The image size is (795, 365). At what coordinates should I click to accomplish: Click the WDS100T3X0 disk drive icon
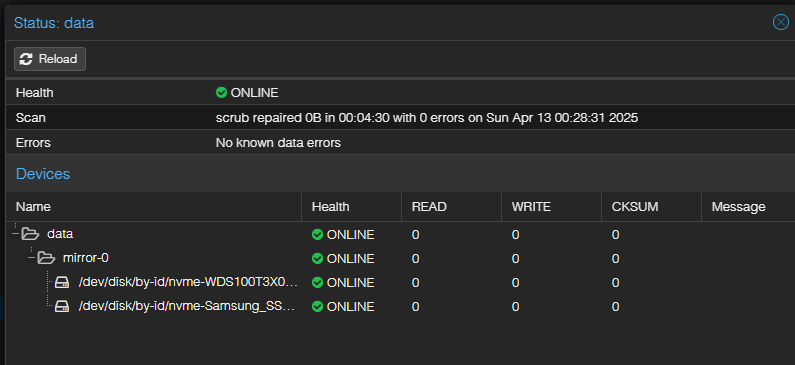point(62,282)
